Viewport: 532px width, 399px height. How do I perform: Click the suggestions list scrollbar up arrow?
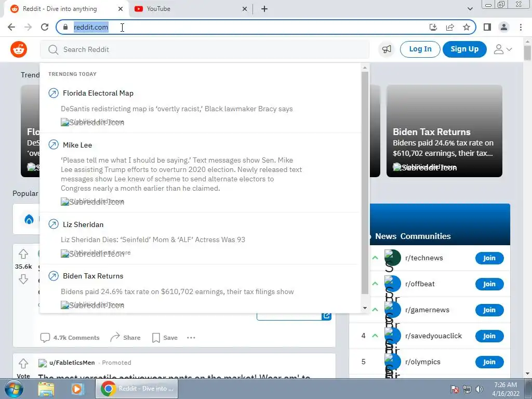365,68
